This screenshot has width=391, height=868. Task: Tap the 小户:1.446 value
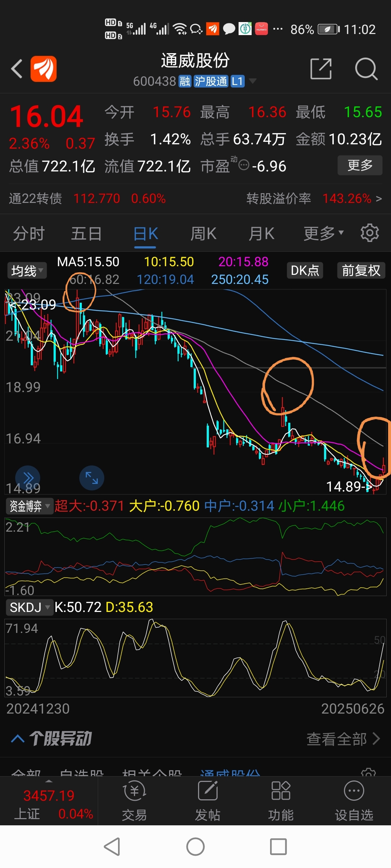coord(311,506)
